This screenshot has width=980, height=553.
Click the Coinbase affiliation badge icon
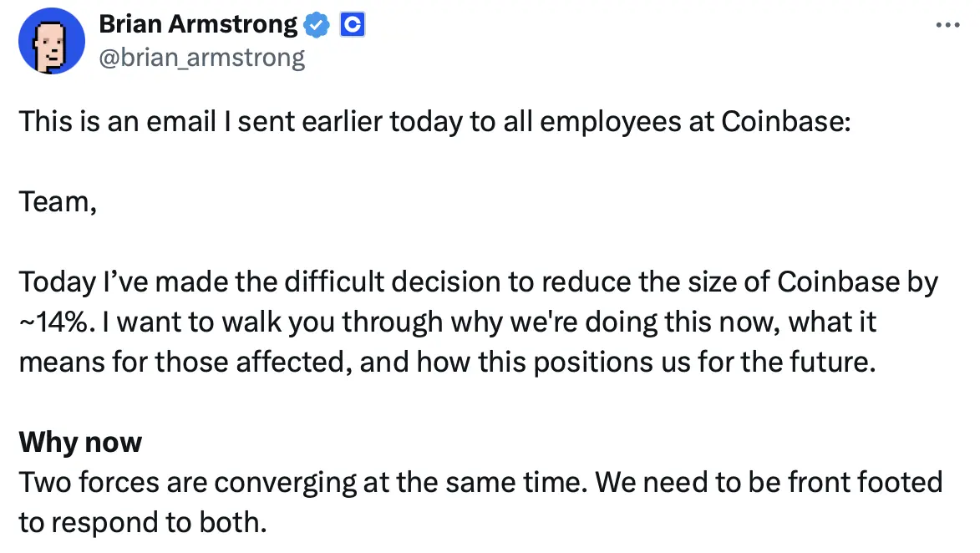(x=353, y=25)
